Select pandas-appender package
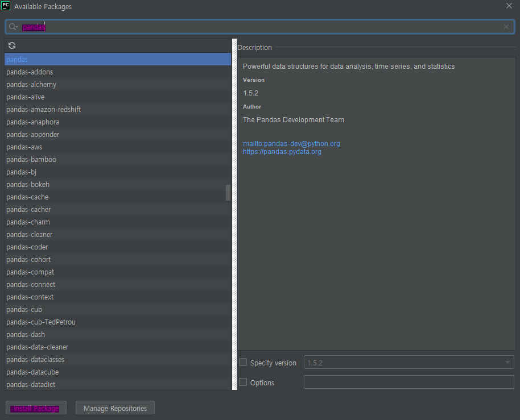520x420 pixels. point(118,135)
